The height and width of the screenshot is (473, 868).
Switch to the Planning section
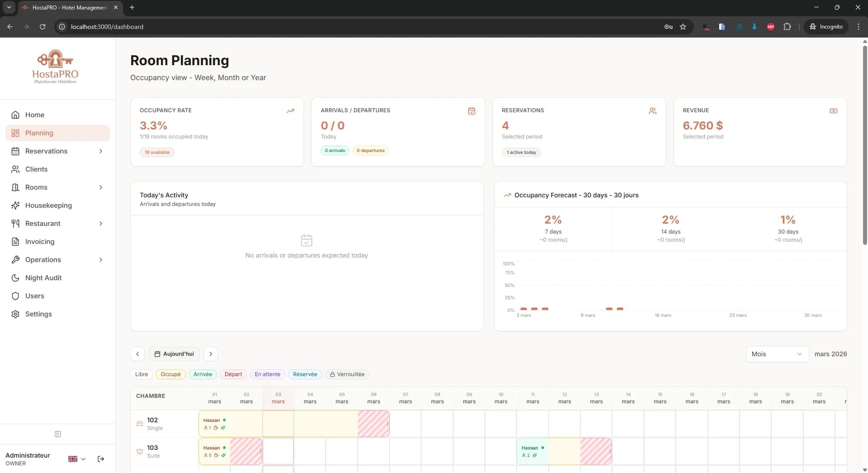[x=40, y=133]
